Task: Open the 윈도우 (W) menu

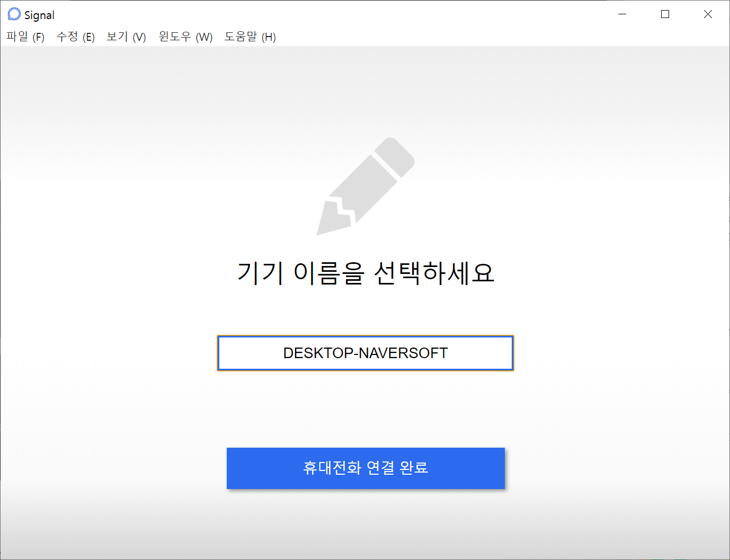Action: (186, 37)
